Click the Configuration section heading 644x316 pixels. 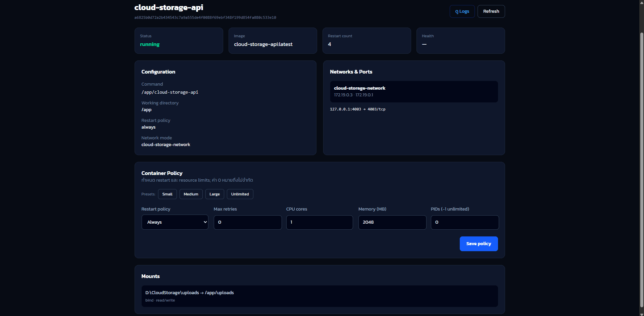[158, 72]
